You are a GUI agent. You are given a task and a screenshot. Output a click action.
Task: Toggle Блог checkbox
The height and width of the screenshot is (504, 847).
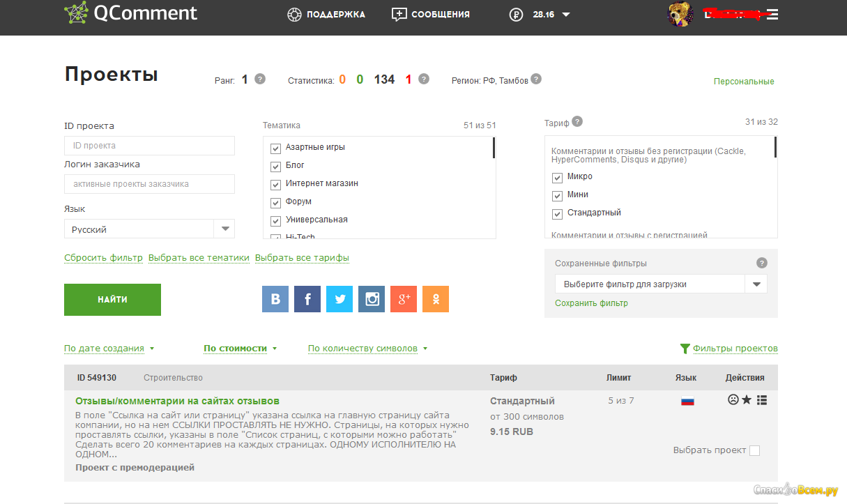pyautogui.click(x=275, y=167)
